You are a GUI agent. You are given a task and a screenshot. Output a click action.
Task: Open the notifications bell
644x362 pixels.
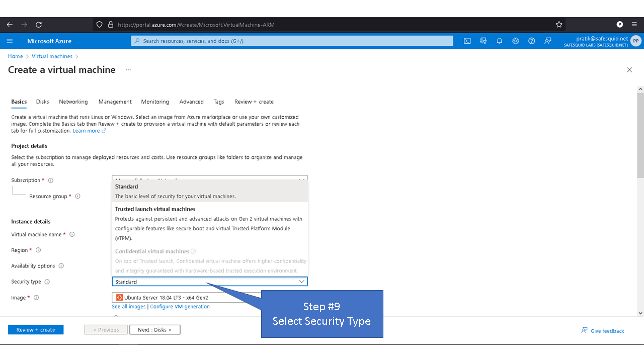(x=500, y=41)
